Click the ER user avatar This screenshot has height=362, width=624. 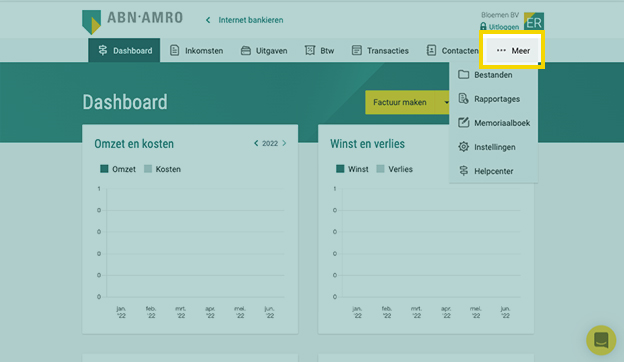pyautogui.click(x=534, y=22)
